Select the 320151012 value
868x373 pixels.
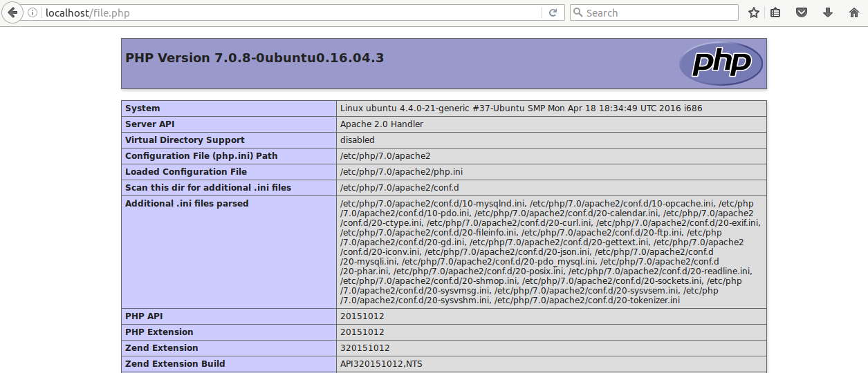click(365, 348)
